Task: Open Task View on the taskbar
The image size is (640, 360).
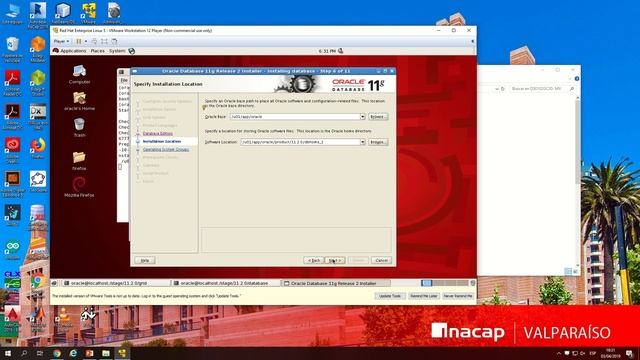Action: click(40, 353)
